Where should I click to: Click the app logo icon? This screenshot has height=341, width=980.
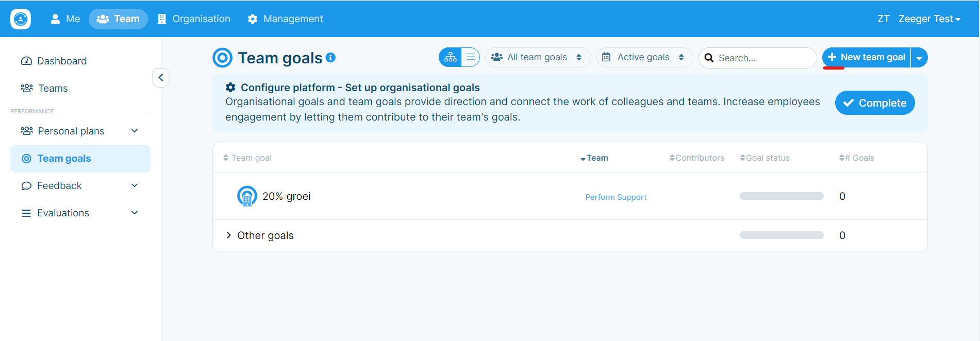click(21, 19)
